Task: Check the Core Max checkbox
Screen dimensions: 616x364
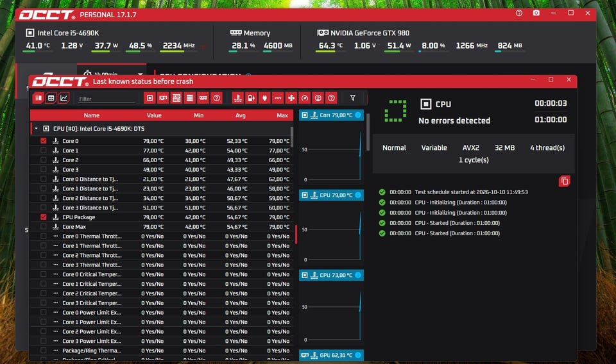Action: click(x=43, y=226)
